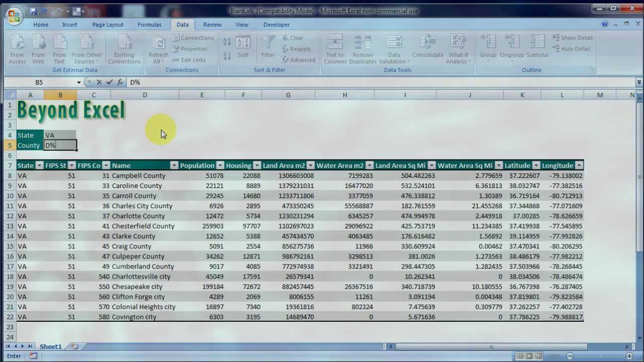Open Existing Connections

[x=124, y=49]
